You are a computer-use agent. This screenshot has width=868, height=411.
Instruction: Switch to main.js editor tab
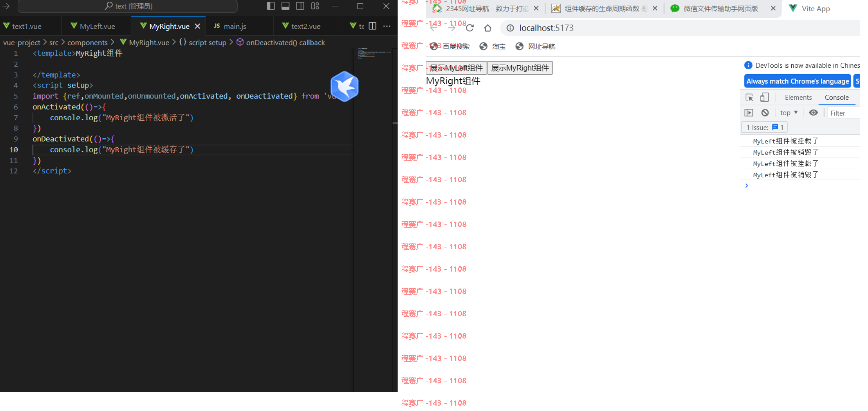[x=235, y=26]
